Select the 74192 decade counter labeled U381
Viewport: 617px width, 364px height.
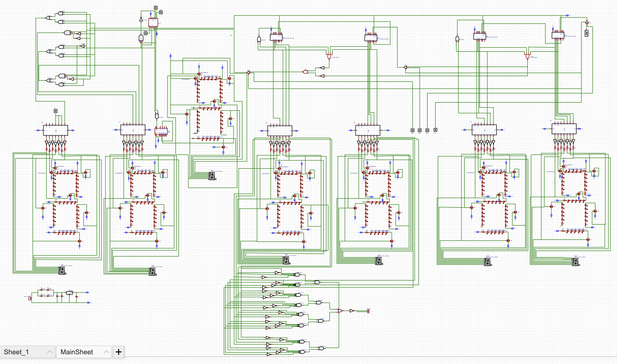click(x=558, y=35)
